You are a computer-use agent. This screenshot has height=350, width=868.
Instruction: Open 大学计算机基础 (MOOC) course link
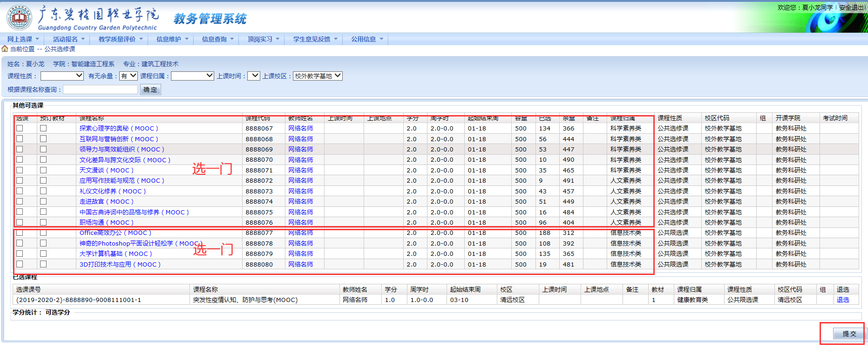coord(115,254)
